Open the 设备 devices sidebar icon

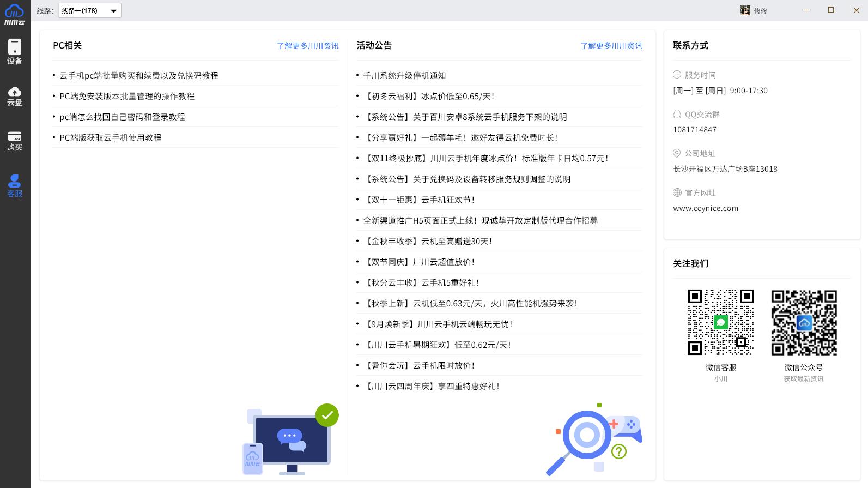pos(15,52)
